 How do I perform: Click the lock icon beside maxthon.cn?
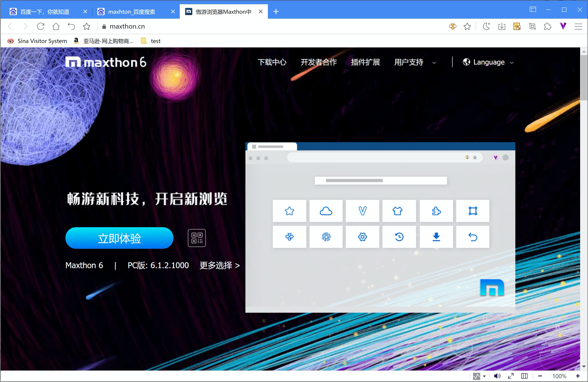[104, 27]
